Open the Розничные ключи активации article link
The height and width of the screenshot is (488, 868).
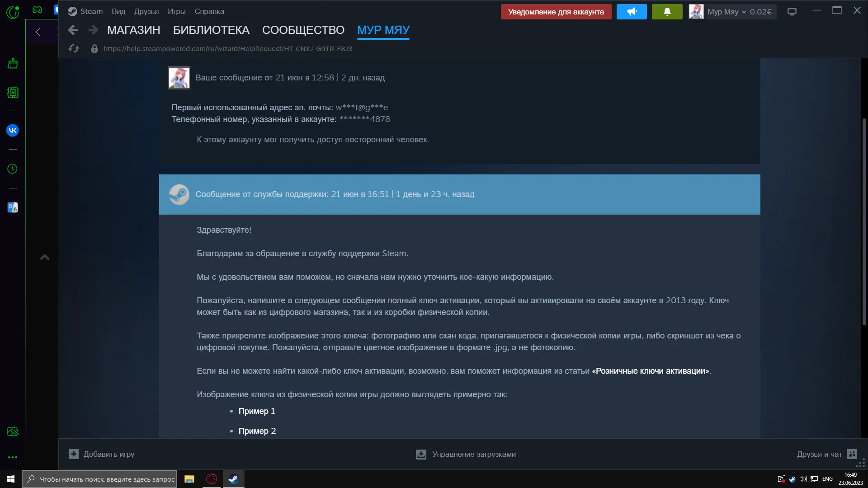pyautogui.click(x=651, y=371)
